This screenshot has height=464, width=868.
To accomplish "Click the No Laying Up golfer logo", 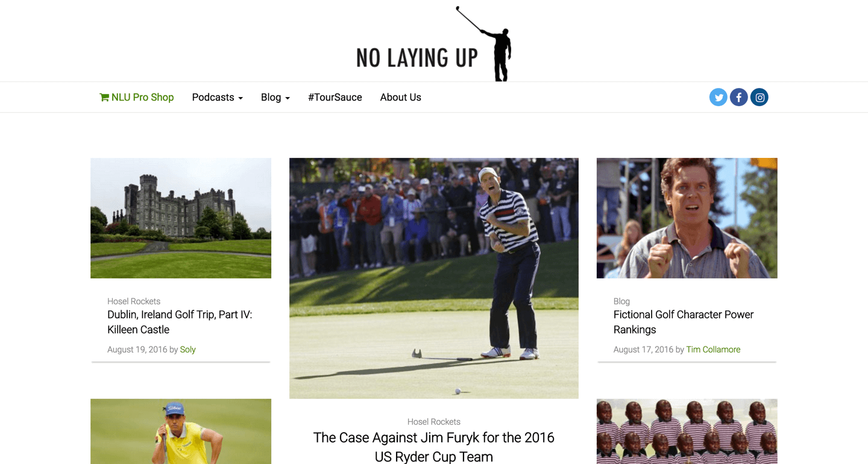I will click(434, 43).
